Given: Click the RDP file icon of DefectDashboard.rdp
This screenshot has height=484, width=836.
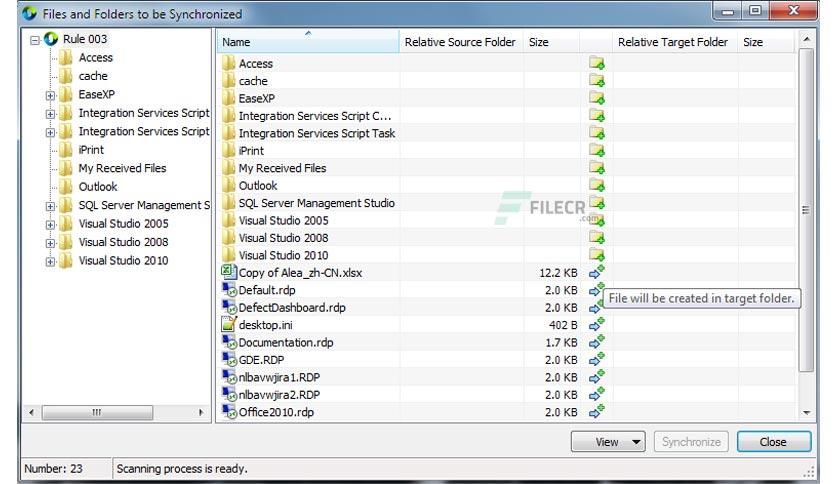Looking at the screenshot, I should (x=229, y=307).
